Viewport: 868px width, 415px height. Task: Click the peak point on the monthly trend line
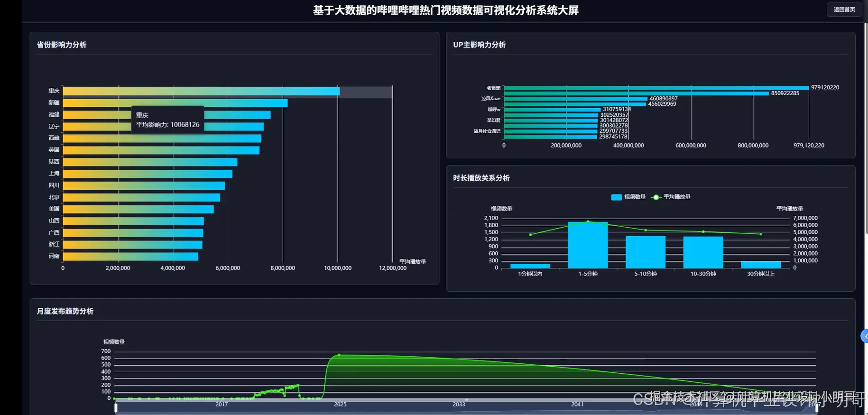tap(339, 355)
